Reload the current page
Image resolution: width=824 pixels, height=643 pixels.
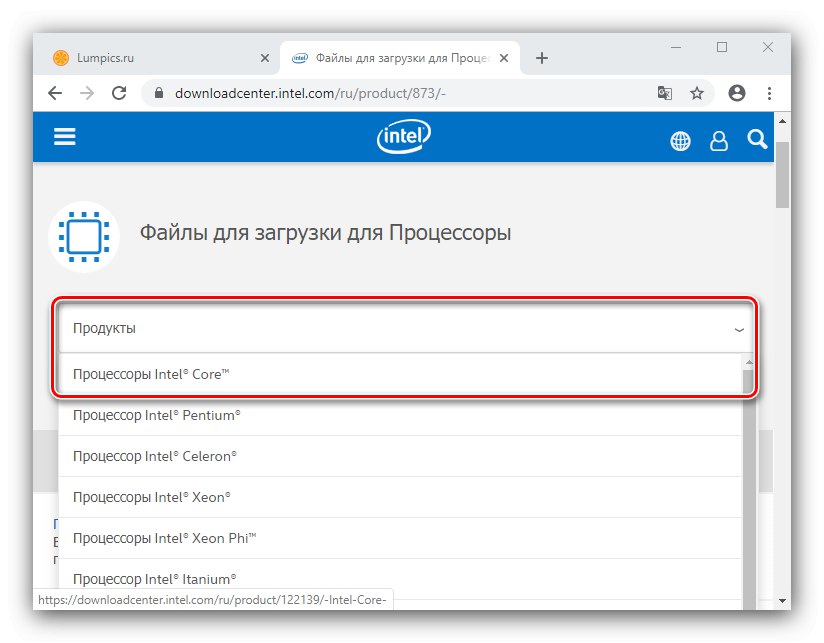pyautogui.click(x=119, y=93)
